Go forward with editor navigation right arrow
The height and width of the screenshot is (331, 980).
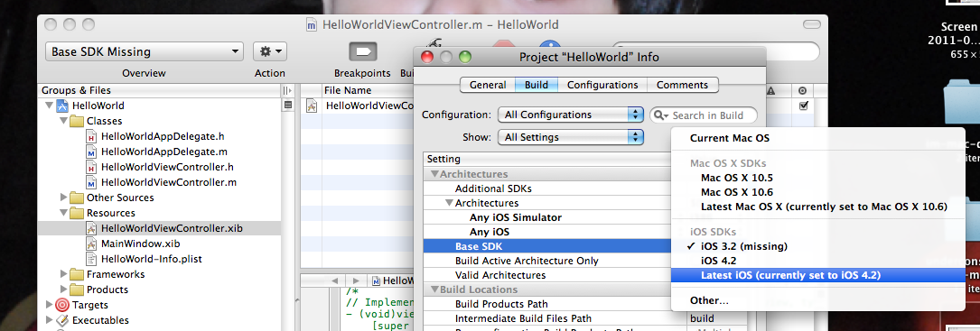[355, 281]
